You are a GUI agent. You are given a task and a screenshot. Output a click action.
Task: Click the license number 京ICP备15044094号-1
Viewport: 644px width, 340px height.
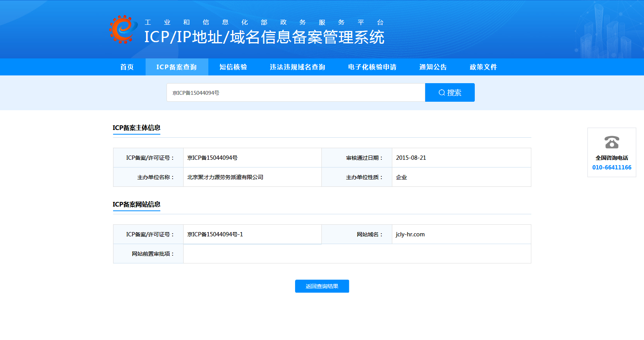tap(215, 234)
